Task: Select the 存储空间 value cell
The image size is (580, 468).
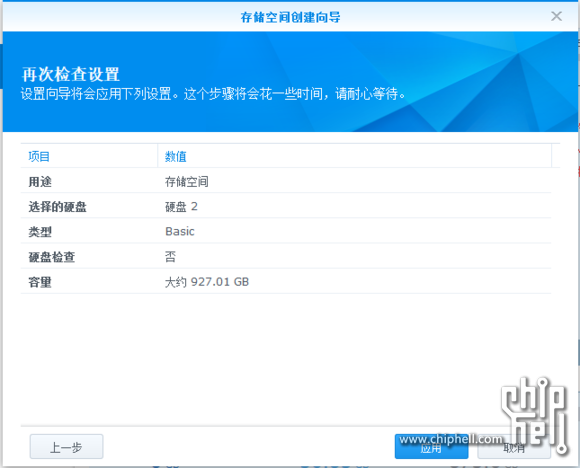Action: point(187,182)
